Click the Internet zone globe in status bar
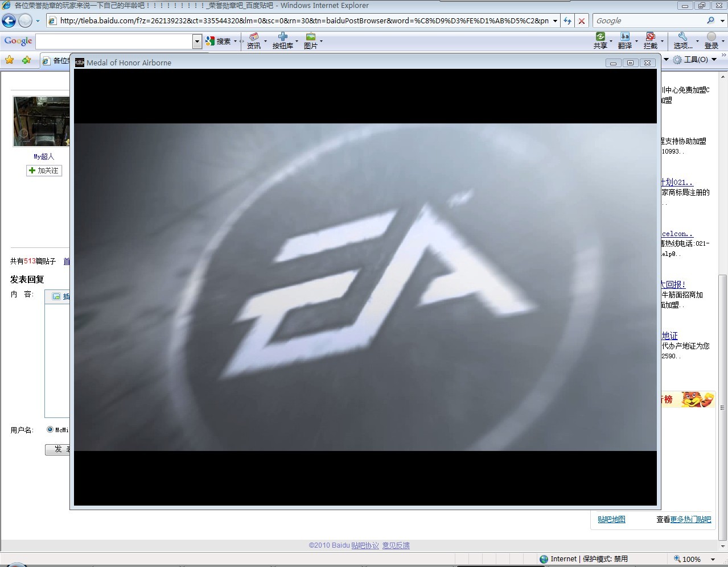Screen dimensions: 728x567 point(544,559)
